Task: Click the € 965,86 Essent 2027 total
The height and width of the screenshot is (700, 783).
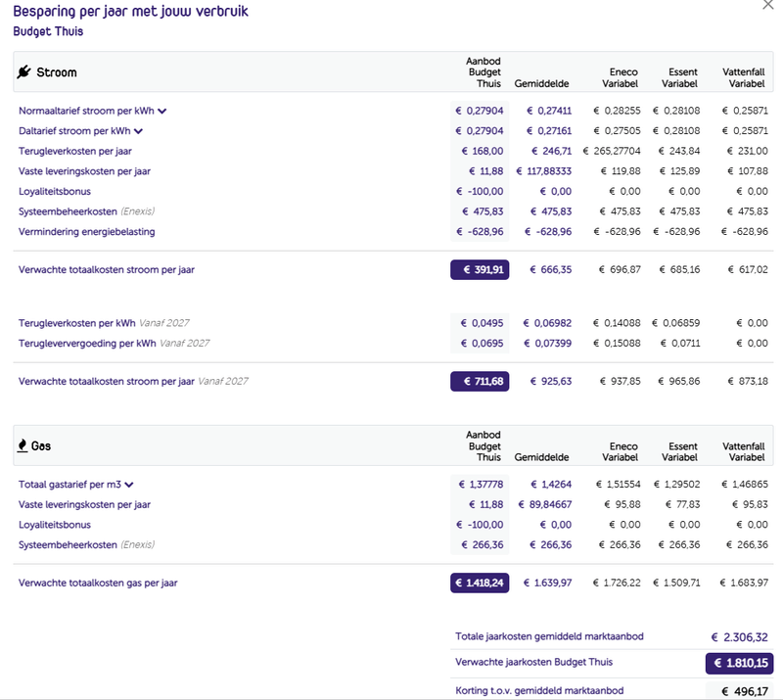Action: [x=679, y=381]
